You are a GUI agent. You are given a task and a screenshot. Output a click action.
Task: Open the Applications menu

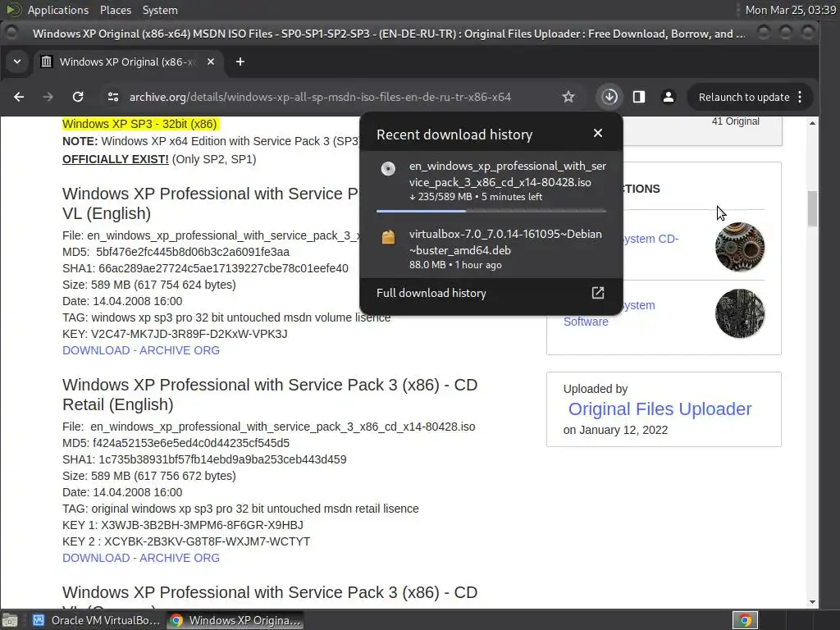[x=57, y=10]
